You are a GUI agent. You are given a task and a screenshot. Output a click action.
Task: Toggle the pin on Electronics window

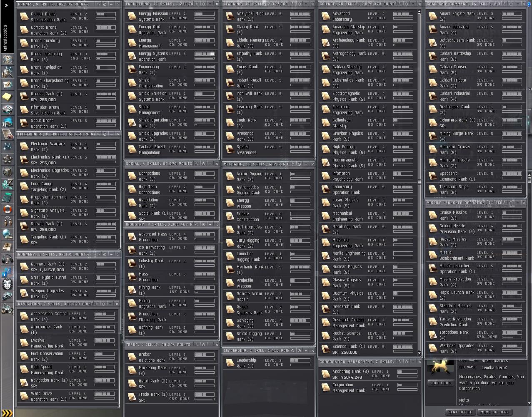click(105, 134)
